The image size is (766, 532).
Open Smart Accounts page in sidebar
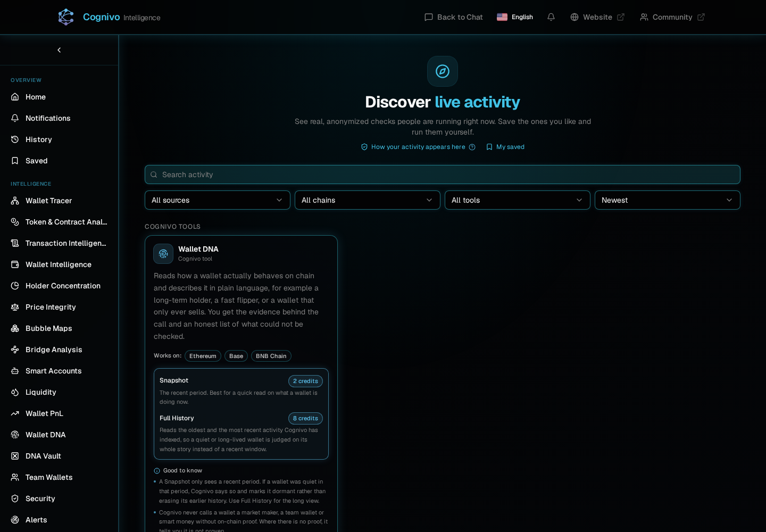tap(59, 371)
